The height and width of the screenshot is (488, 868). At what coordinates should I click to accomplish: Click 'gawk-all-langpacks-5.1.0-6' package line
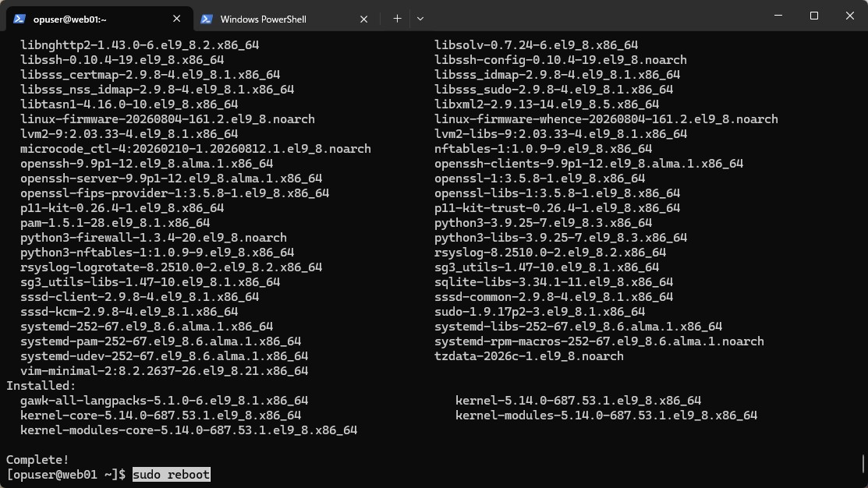click(x=165, y=400)
